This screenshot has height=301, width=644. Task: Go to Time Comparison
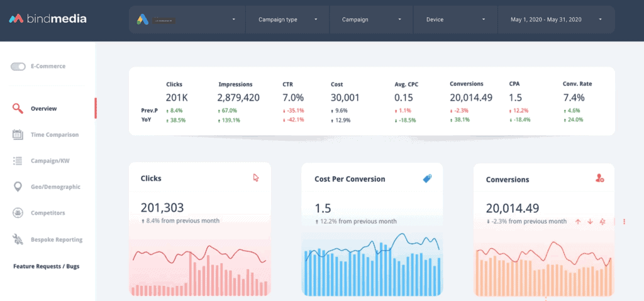55,134
